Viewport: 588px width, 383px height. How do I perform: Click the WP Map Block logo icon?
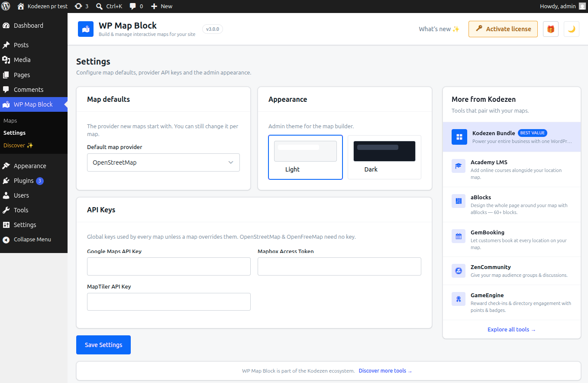pyautogui.click(x=86, y=29)
